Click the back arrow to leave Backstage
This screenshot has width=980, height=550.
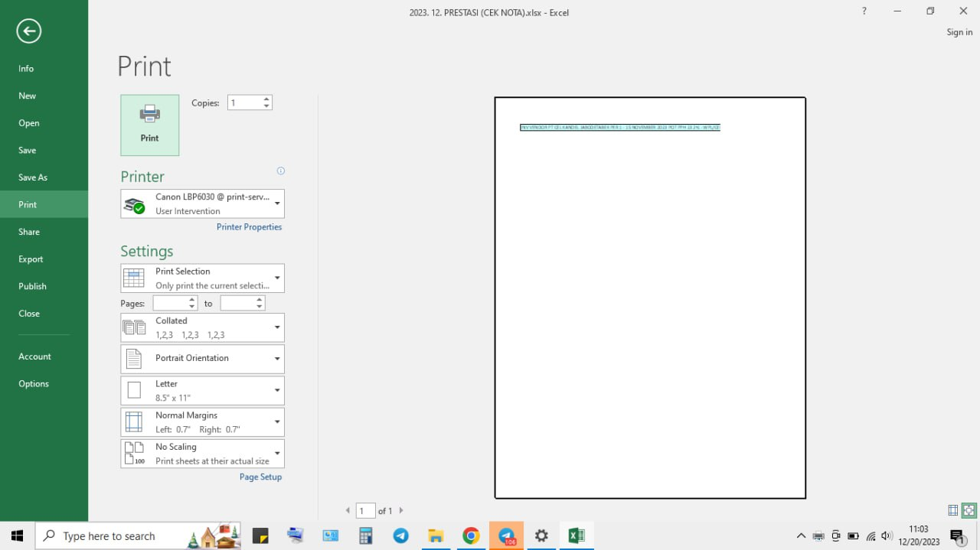click(x=29, y=31)
